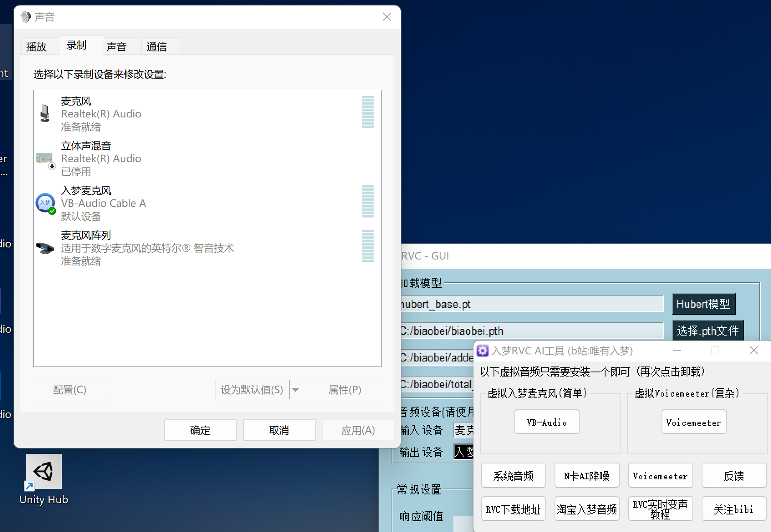Click the 关注bibi button
Viewport: 771px width, 532px height.
(734, 509)
